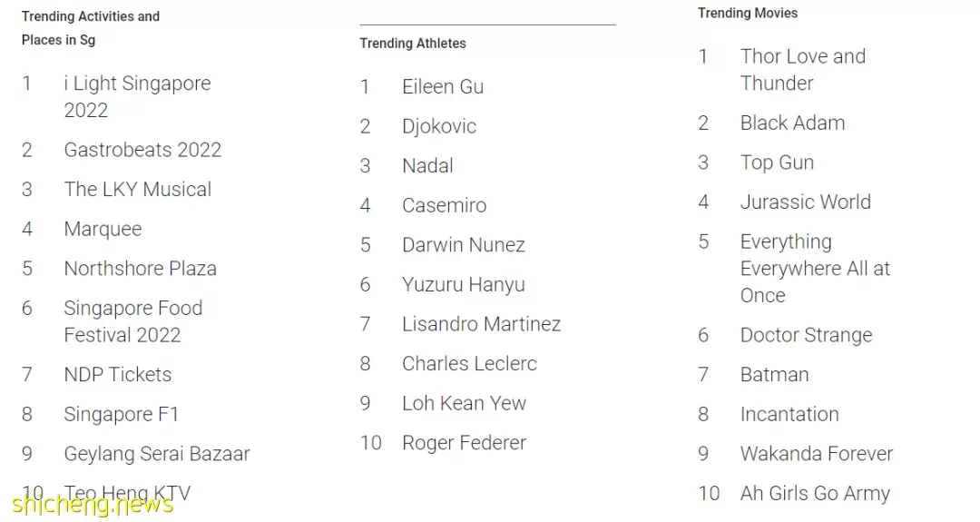Screen dimensions: 980x522
Task: Click the Geylang Serai Bazaar entry
Action: (x=156, y=453)
